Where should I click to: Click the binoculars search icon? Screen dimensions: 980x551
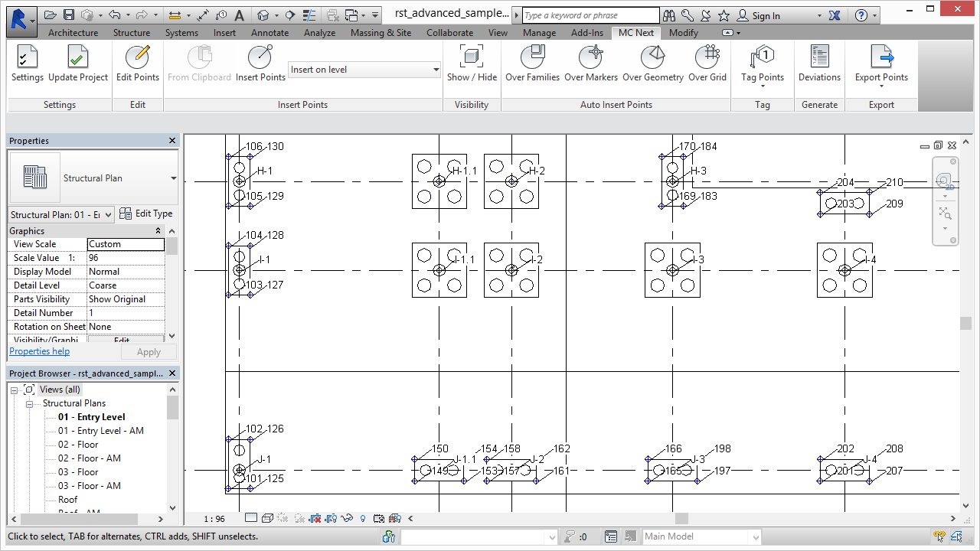pyautogui.click(x=669, y=15)
